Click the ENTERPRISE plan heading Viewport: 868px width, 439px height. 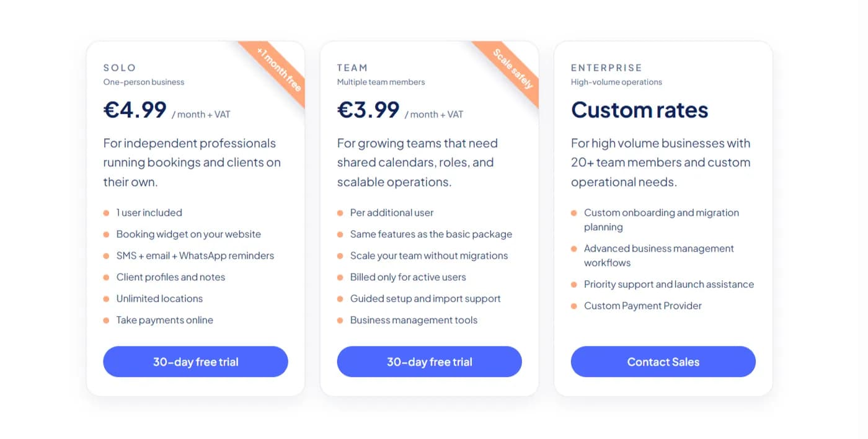(606, 68)
